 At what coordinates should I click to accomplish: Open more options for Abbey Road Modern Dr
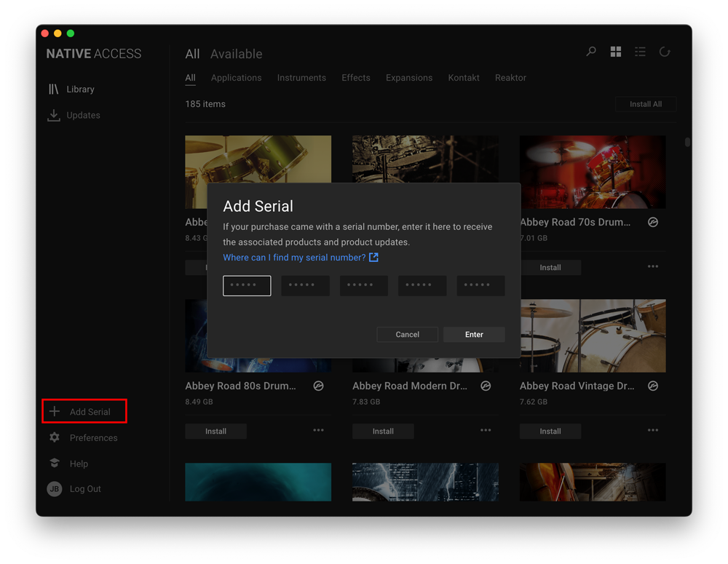[486, 430]
